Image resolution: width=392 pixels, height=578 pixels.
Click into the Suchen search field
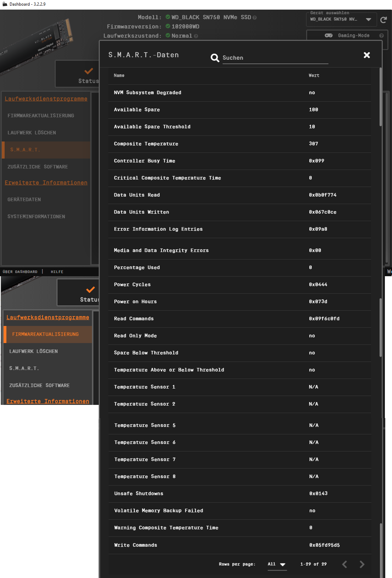pyautogui.click(x=275, y=58)
